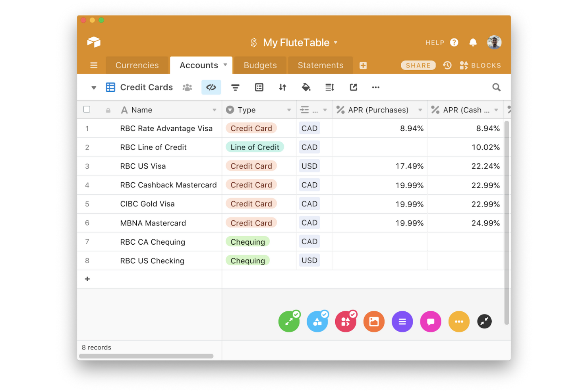Switch to the Budgets tab
This screenshot has width=588, height=392.
(x=260, y=65)
